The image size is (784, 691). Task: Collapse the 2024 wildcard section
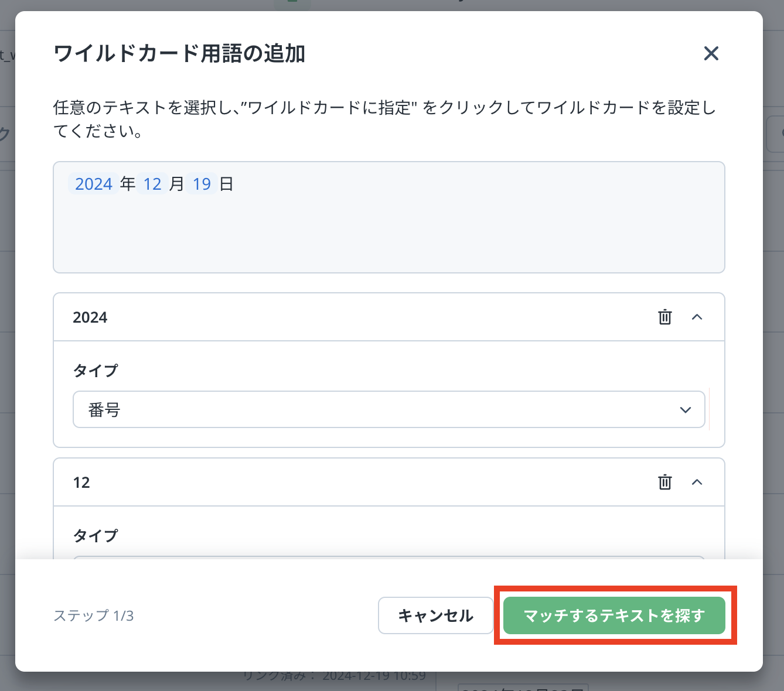tap(697, 317)
